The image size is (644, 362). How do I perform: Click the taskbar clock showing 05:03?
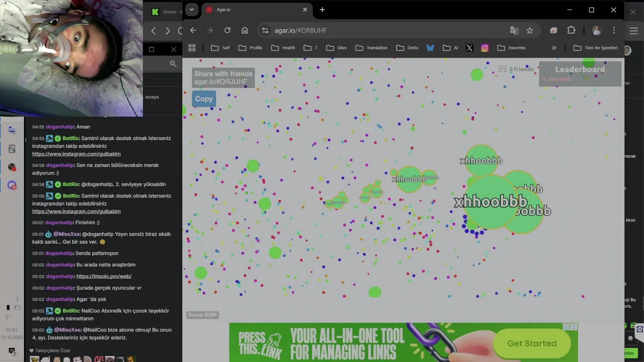pos(12,330)
